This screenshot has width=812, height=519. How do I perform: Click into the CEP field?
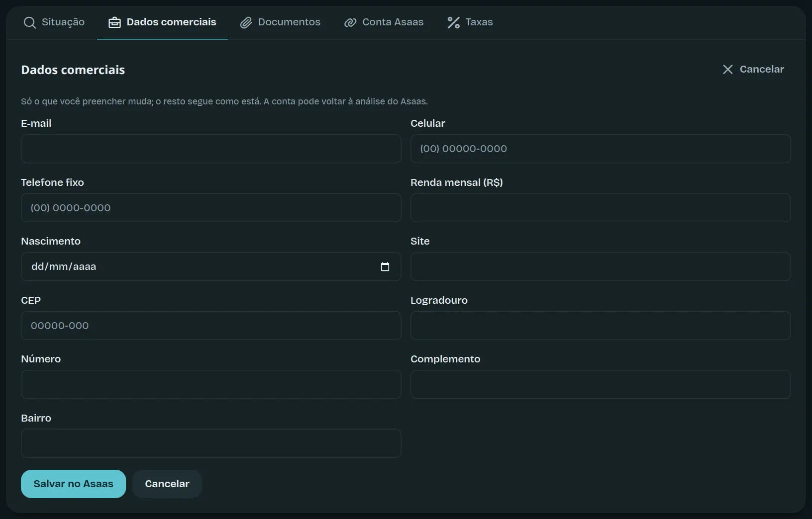pyautogui.click(x=211, y=326)
